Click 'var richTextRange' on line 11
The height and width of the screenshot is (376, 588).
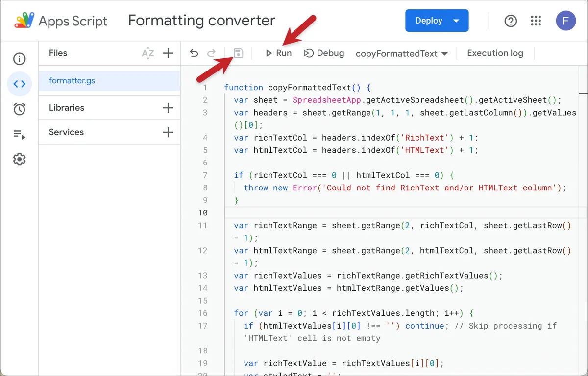[275, 226]
